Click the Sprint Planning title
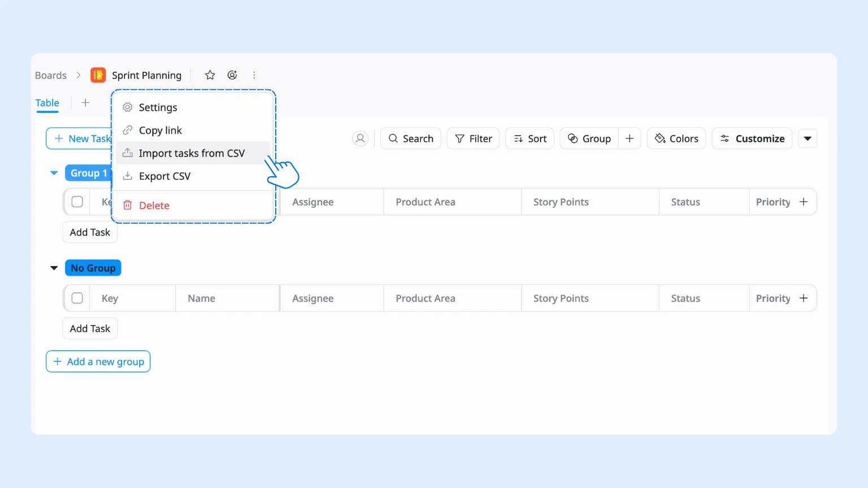 [x=147, y=75]
